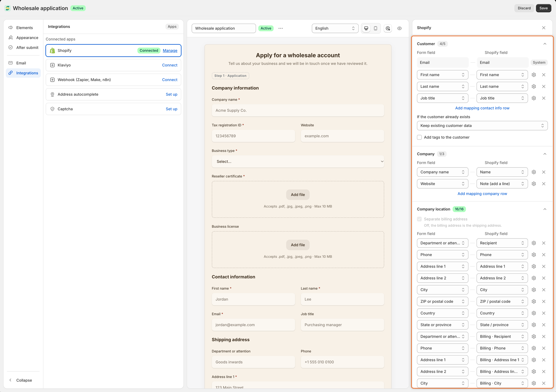Click the Captcha shield icon
This screenshot has height=392, width=556.
click(52, 109)
